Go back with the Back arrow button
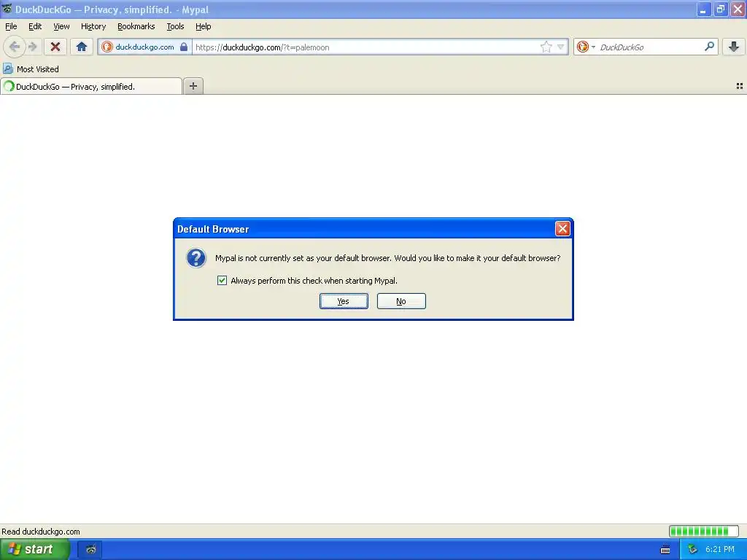The image size is (747, 560). [15, 47]
